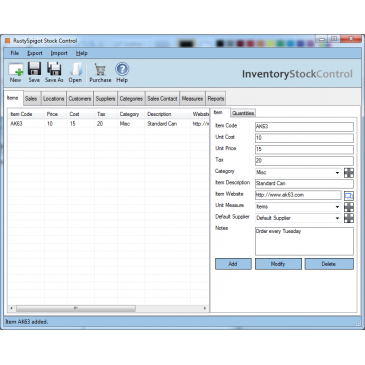Click the Unit Price input field
Viewport: 365px width, 365px height.
click(304, 149)
